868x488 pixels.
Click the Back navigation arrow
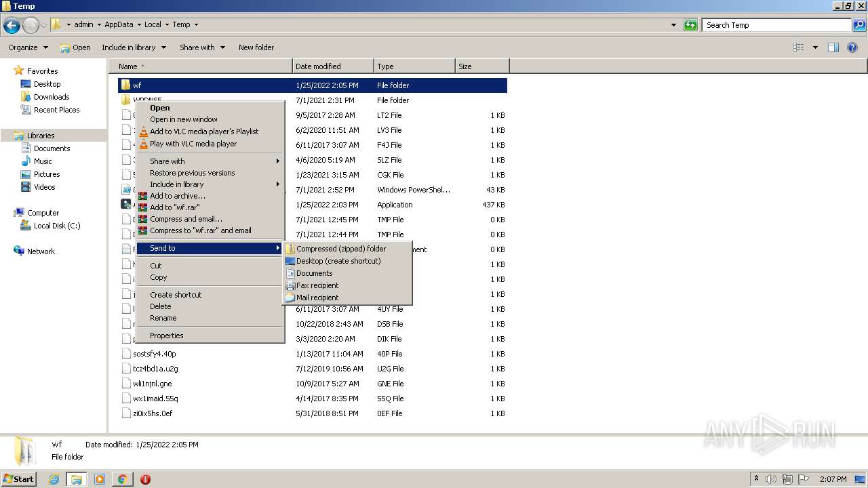coord(12,25)
